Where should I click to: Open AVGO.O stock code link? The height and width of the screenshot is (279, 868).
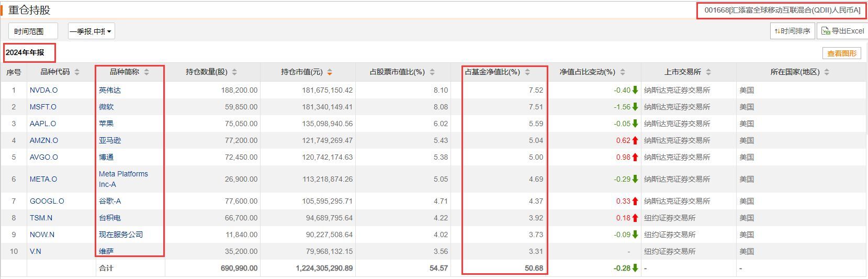pos(44,157)
